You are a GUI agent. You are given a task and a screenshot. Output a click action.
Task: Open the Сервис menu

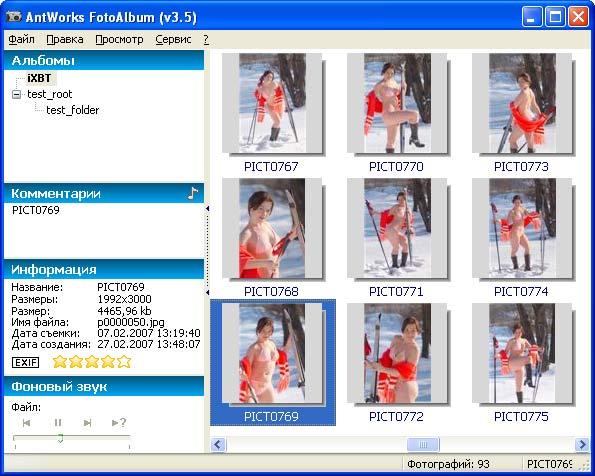pyautogui.click(x=173, y=39)
